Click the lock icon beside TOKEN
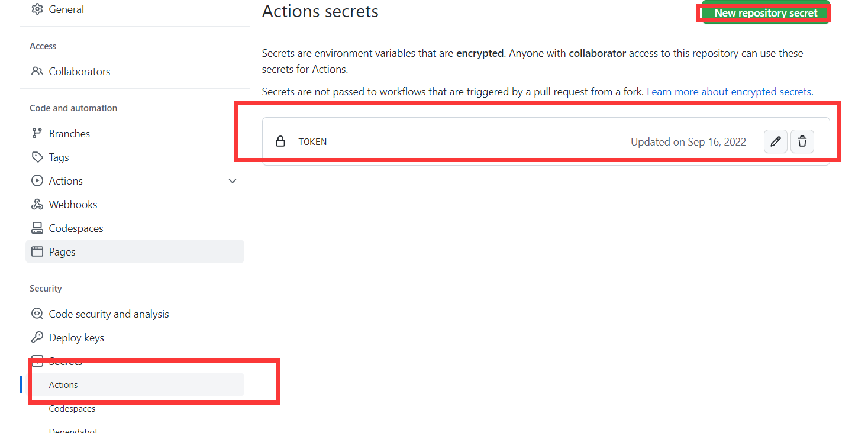The height and width of the screenshot is (433, 868). 280,142
